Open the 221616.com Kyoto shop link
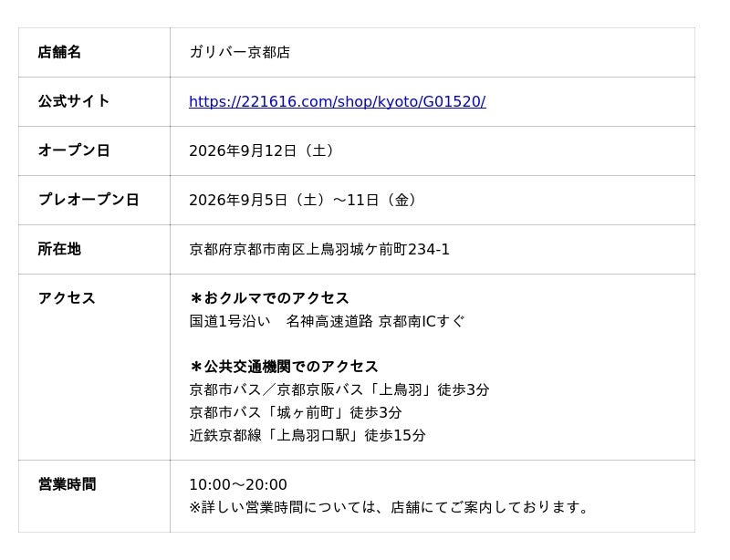730x560 pixels. (x=337, y=101)
